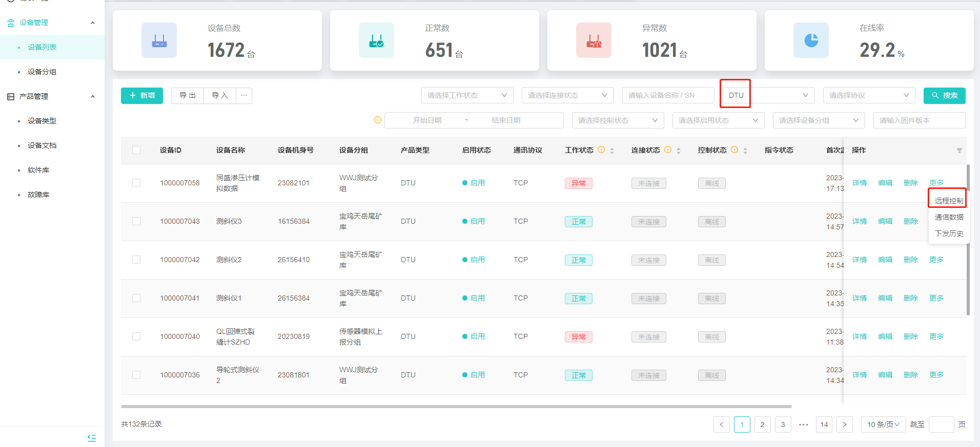Check the box for device 1000007058
Screen dimensions: 980x447
click(x=136, y=183)
